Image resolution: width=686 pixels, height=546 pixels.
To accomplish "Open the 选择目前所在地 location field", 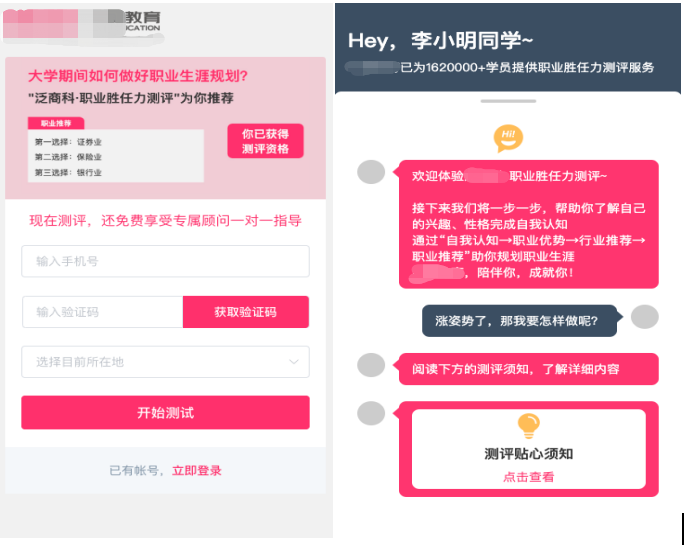I will point(165,362).
